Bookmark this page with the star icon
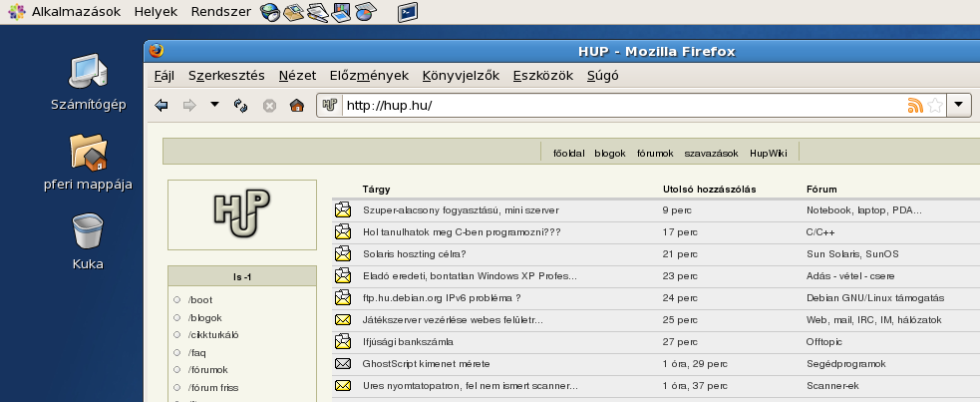 point(934,106)
